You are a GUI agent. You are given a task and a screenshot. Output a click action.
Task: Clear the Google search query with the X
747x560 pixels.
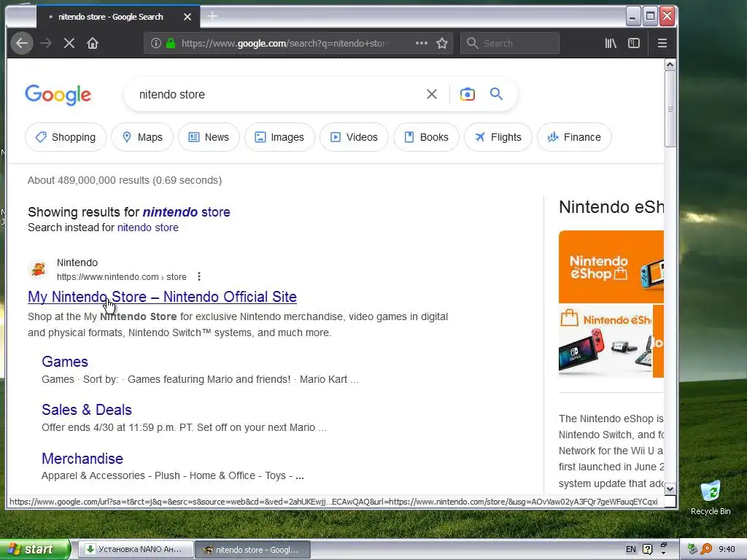tap(432, 94)
